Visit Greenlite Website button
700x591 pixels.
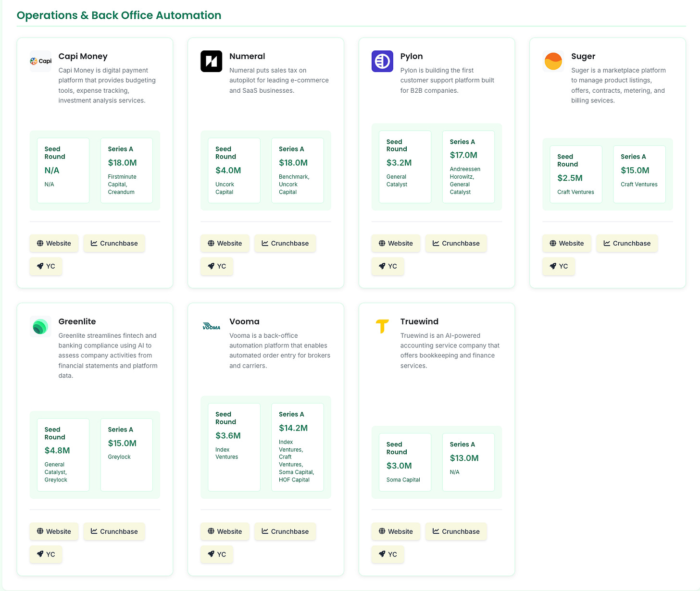(x=54, y=531)
